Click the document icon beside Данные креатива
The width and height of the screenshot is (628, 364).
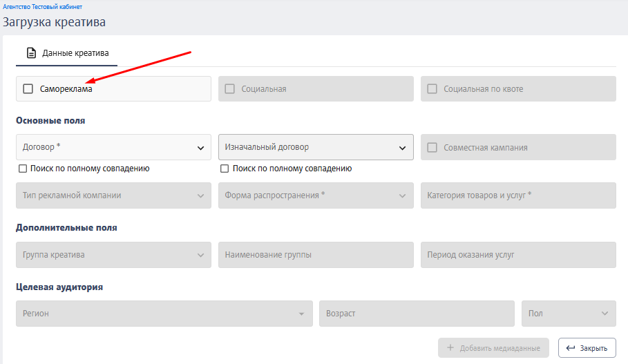[x=31, y=53]
